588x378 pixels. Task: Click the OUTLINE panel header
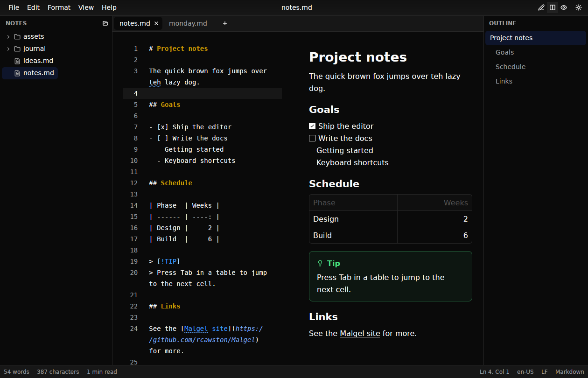point(503,23)
